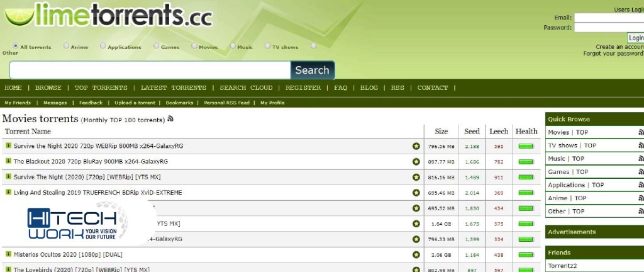This screenshot has height=272, width=644.
Task: Bookmark star in the 796.33 MB row
Action: (416, 239)
